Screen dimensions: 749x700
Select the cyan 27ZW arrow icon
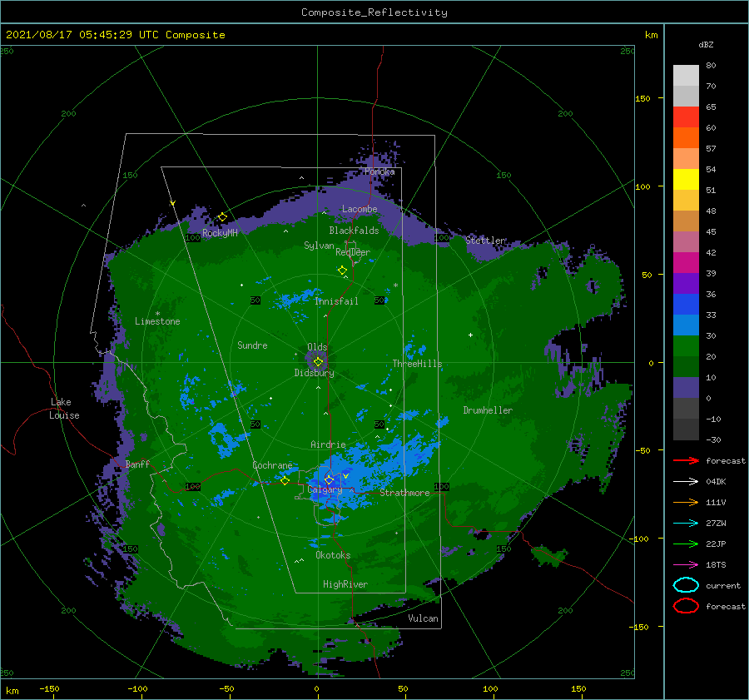[686, 524]
